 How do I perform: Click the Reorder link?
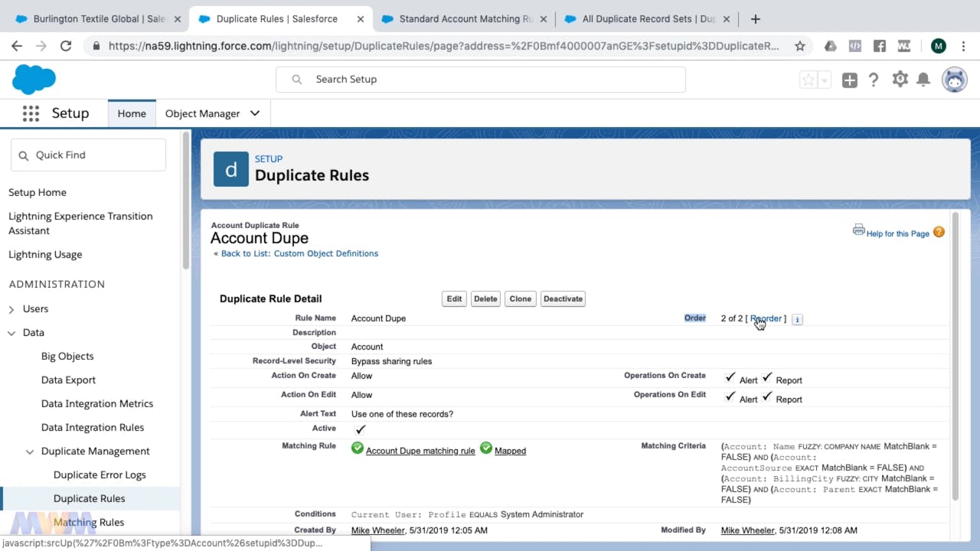[x=766, y=319]
